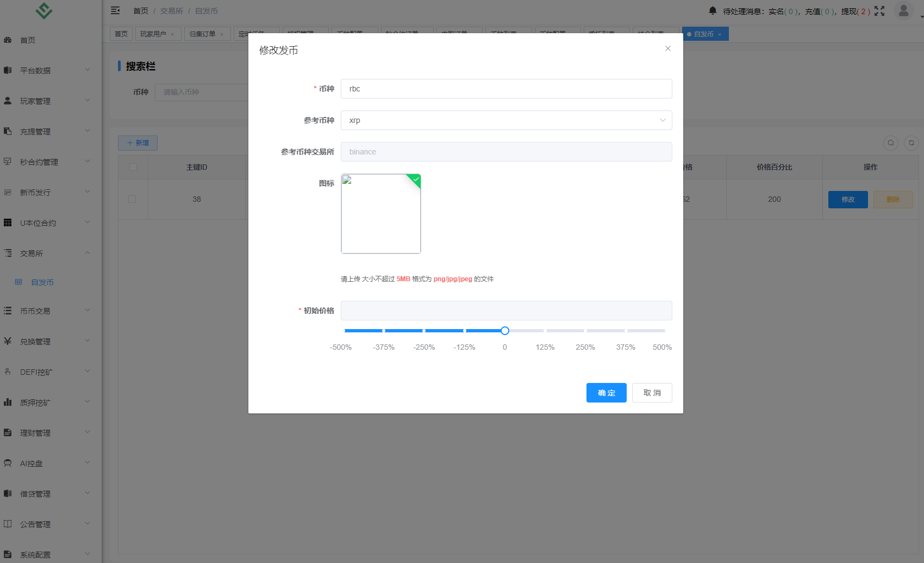Click the 秒合约管理 sidebar icon
The height and width of the screenshot is (563, 924).
click(8, 162)
